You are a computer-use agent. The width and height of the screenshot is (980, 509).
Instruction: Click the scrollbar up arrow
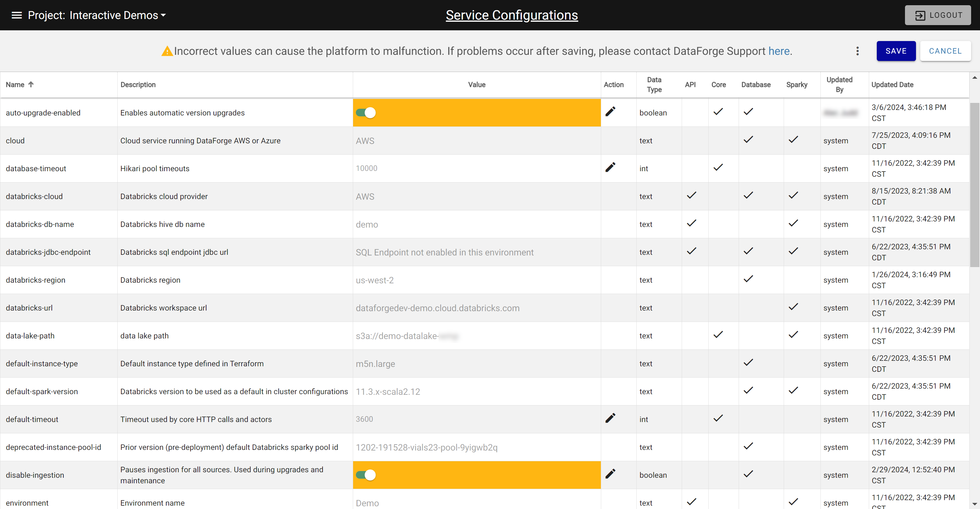click(975, 77)
